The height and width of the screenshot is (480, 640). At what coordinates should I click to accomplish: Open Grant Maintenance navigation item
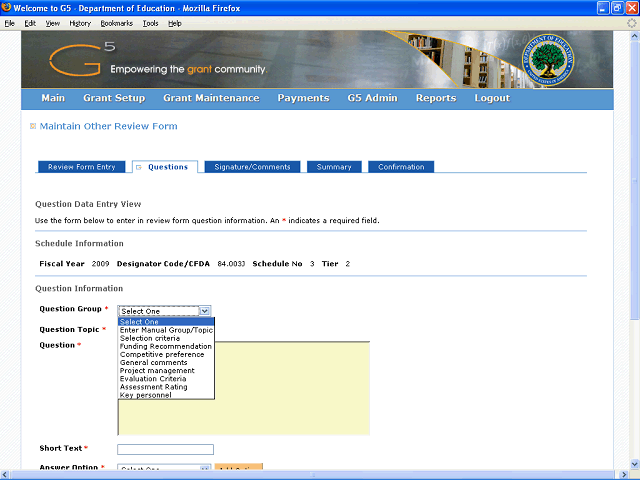coord(211,98)
